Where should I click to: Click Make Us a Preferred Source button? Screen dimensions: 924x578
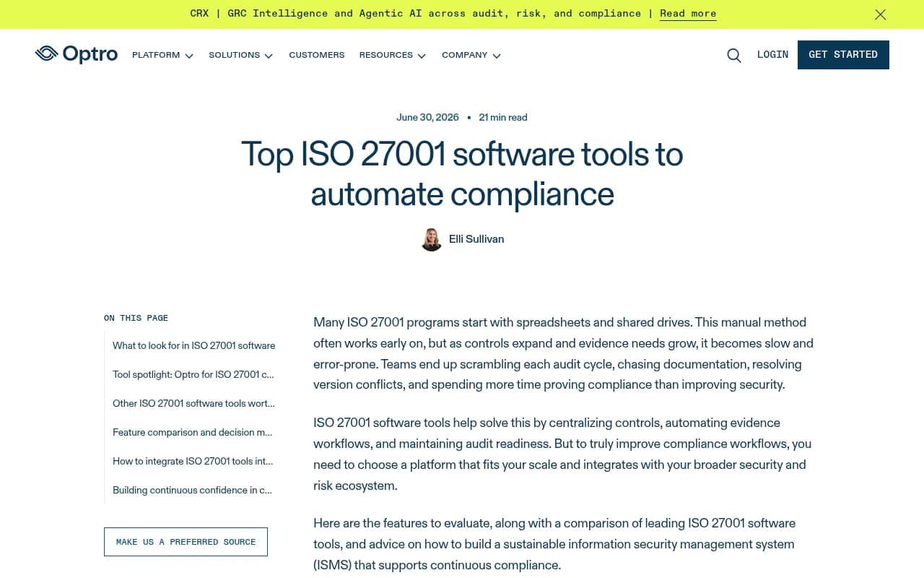click(186, 542)
